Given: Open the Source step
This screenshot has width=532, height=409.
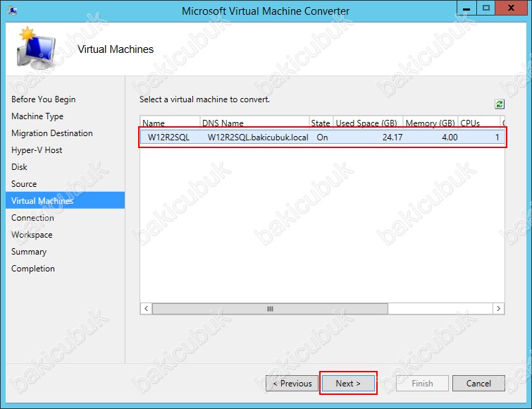Looking at the screenshot, I should pos(24,184).
